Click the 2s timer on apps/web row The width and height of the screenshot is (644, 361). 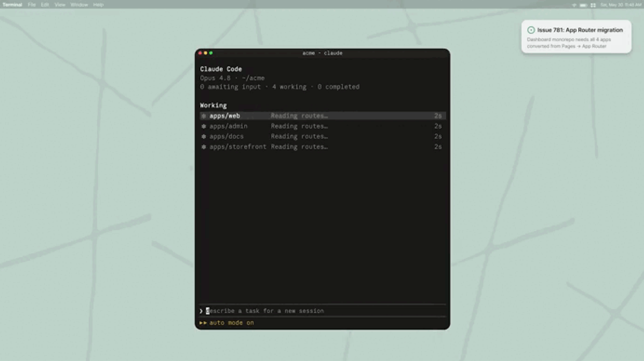[x=438, y=116]
